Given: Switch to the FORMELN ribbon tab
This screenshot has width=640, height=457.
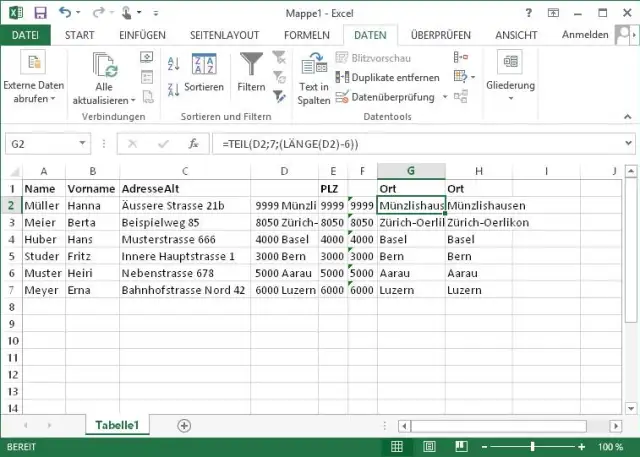Looking at the screenshot, I should tap(306, 35).
